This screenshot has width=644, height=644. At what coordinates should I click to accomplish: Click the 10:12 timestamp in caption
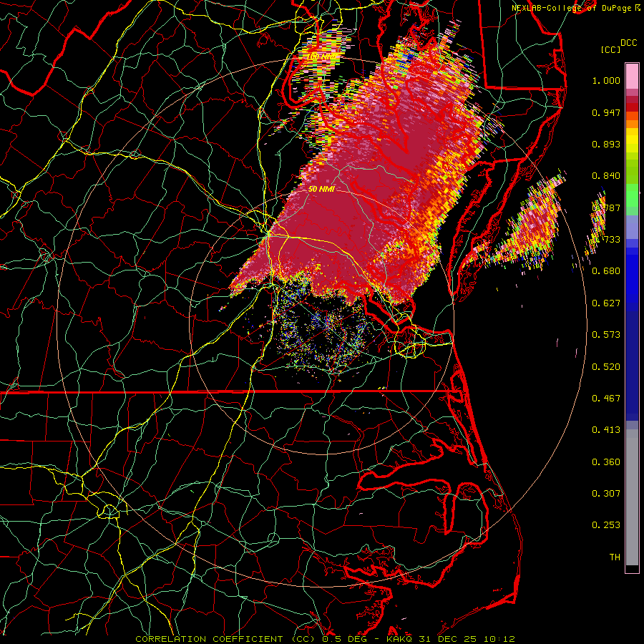(x=499, y=639)
